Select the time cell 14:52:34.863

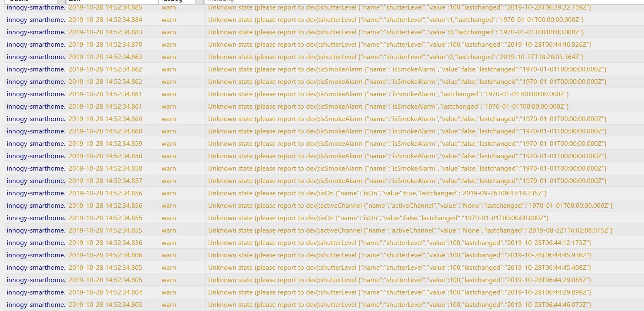click(x=105, y=57)
